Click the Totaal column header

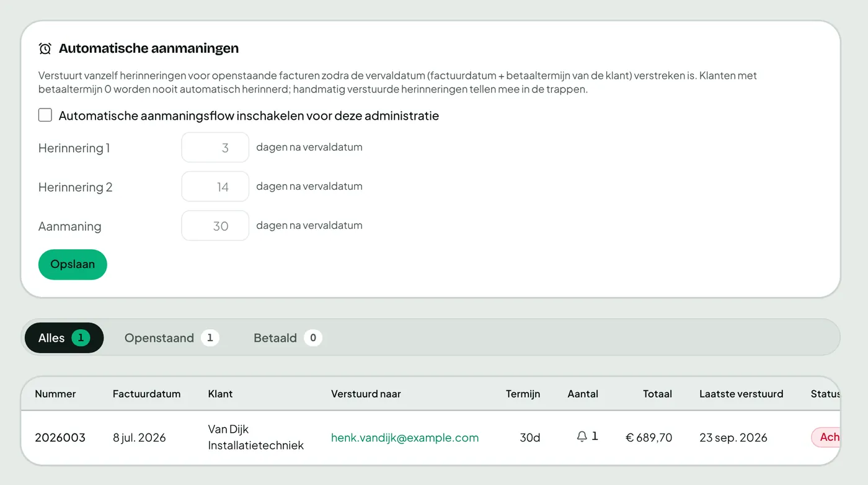click(657, 394)
